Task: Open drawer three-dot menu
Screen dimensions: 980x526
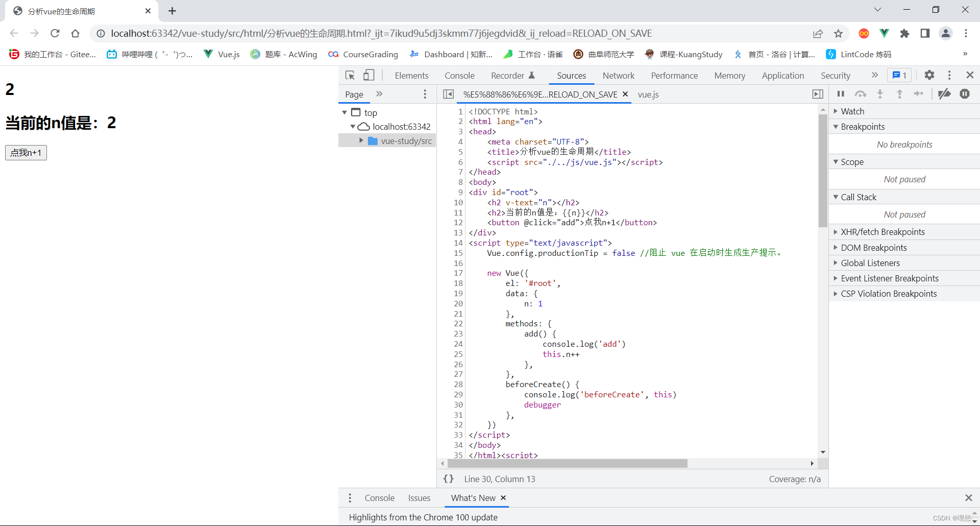Action: (350, 498)
